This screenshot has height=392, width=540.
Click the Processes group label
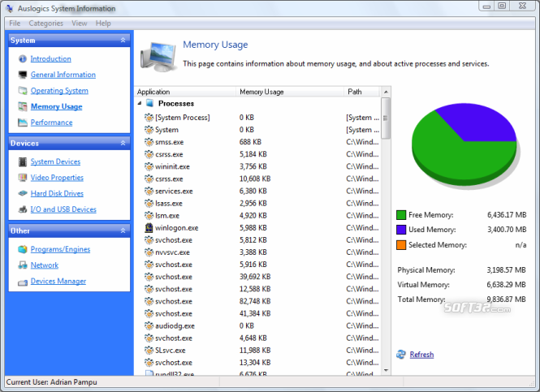(x=176, y=104)
